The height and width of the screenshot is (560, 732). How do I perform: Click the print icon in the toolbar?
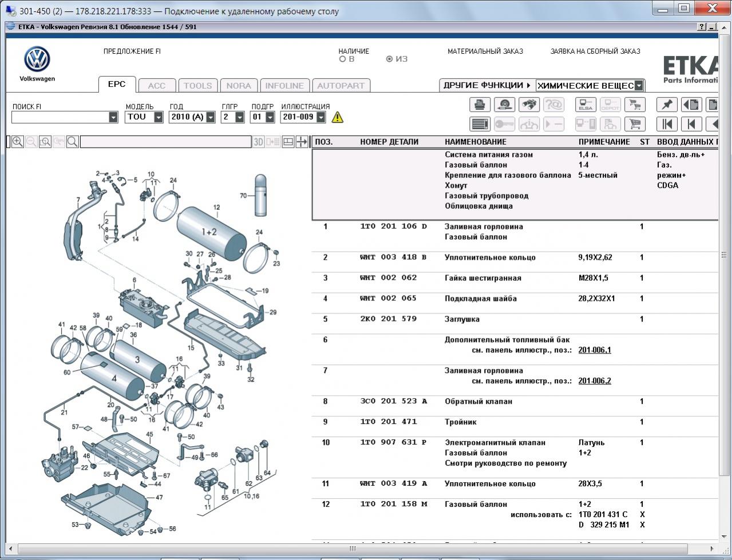click(x=480, y=105)
